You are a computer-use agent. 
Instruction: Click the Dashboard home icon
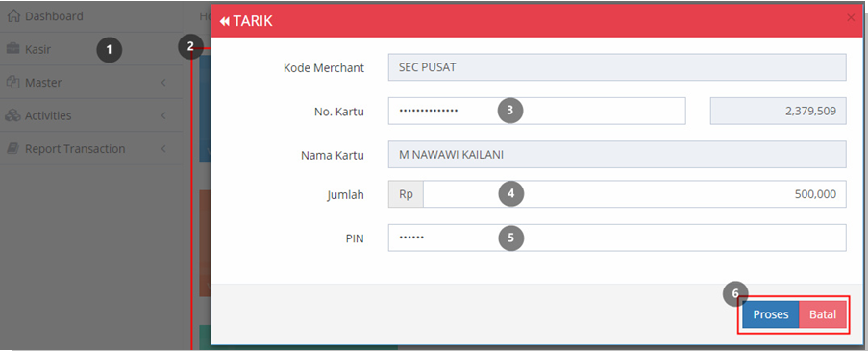click(x=13, y=16)
